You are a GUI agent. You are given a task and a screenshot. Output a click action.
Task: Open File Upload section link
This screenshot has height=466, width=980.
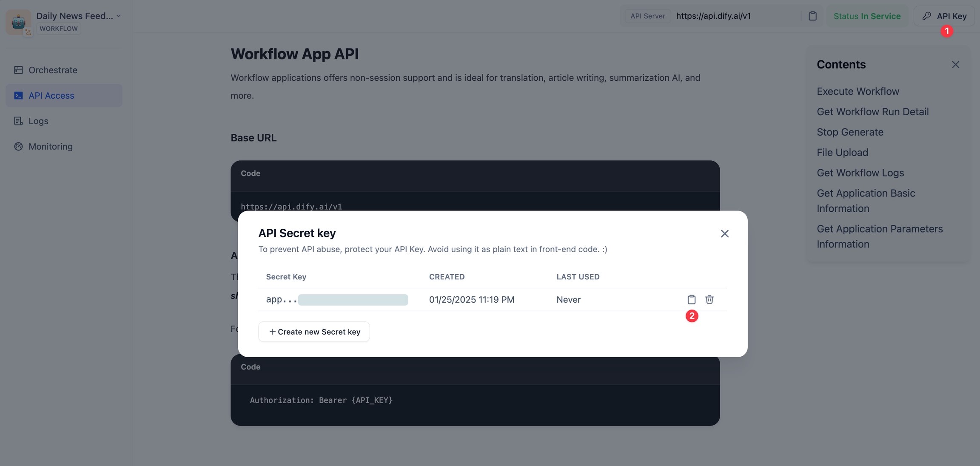click(842, 152)
